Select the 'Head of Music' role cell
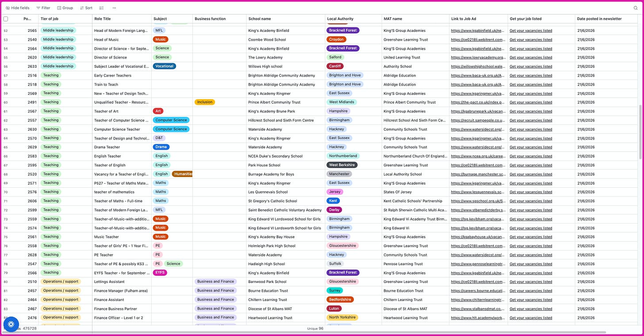The width and height of the screenshot is (644, 336). tap(122, 40)
